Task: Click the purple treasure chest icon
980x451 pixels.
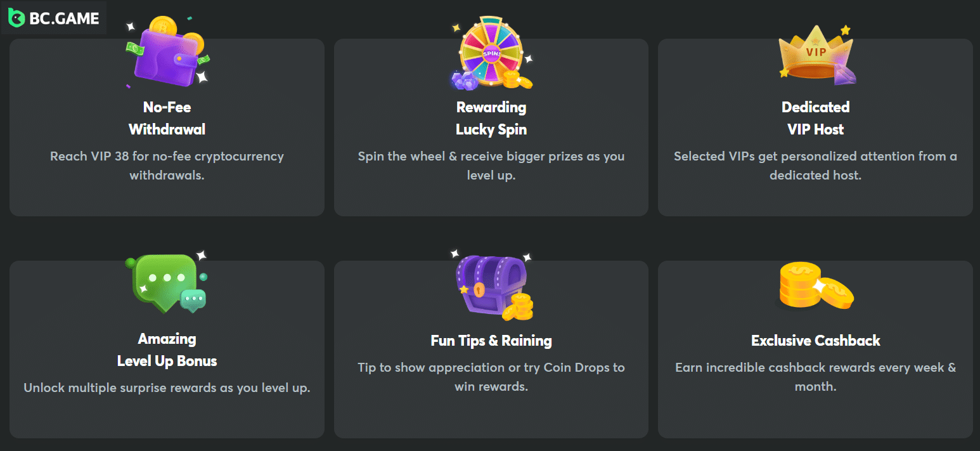Action: coord(492,286)
